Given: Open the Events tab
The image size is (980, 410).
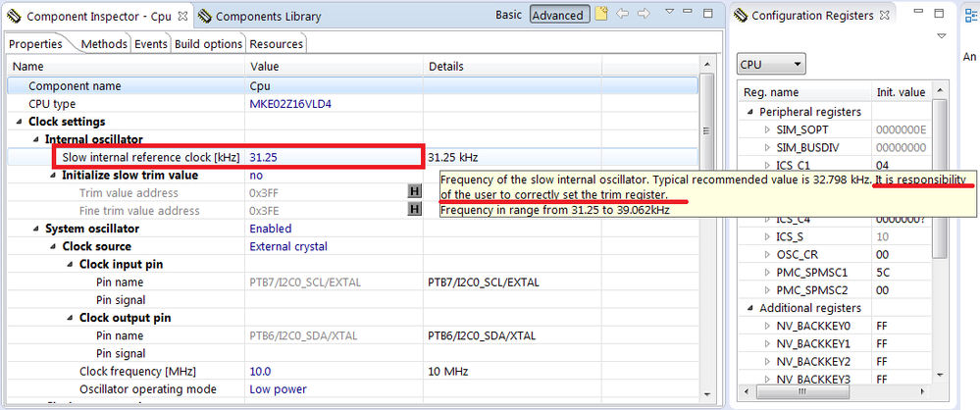Looking at the screenshot, I should 151,44.
